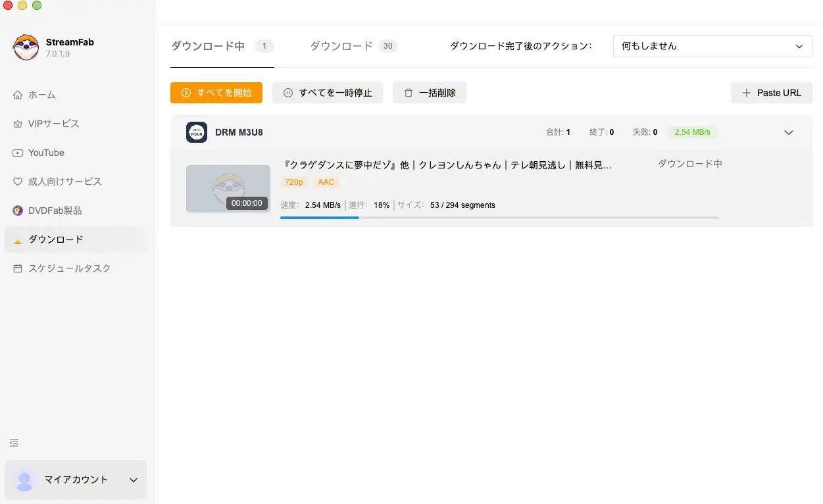
Task: Click the 2.54 MB/s green speed badge
Action: click(693, 132)
